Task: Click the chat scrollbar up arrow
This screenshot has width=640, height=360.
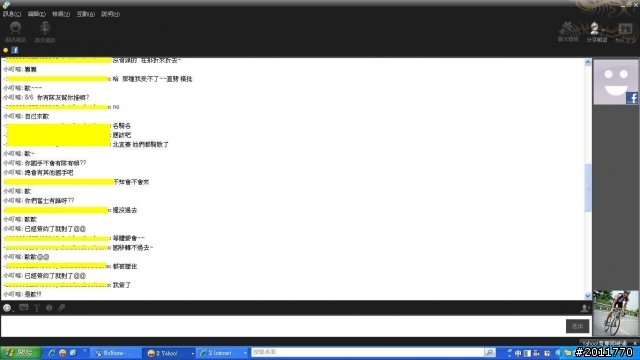Action: pos(588,62)
